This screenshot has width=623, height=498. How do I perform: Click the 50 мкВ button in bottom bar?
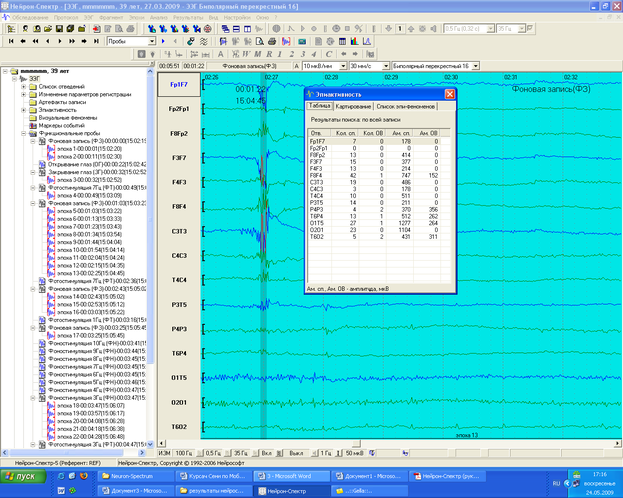354,453
